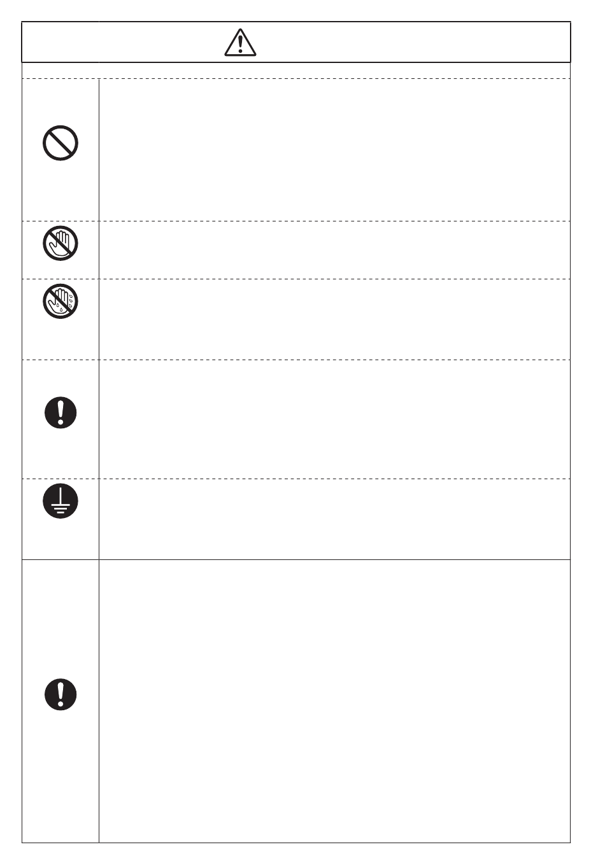Select the no-wet-hands prohibition symbol
Viewport: 605px width, 868px height.
[60, 300]
